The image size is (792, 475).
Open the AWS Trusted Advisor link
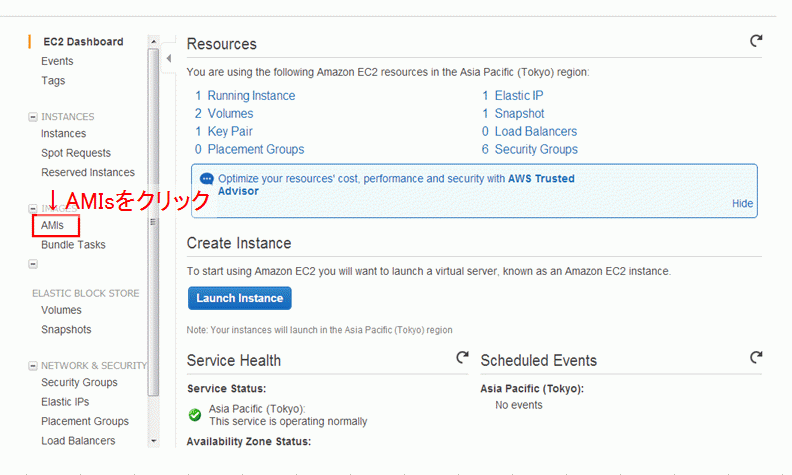pos(396,185)
